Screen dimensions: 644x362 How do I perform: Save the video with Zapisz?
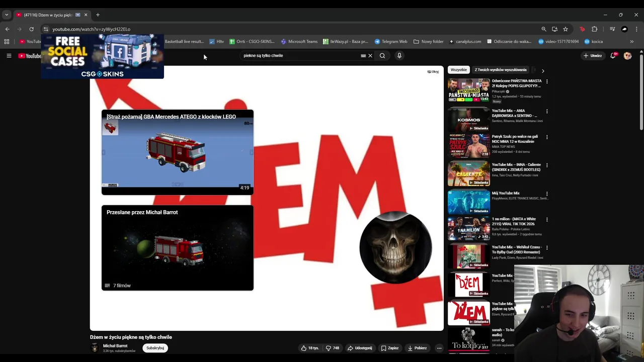point(389,348)
